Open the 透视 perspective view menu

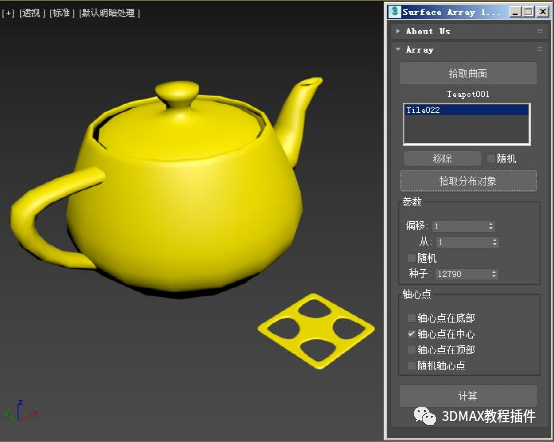pos(32,13)
